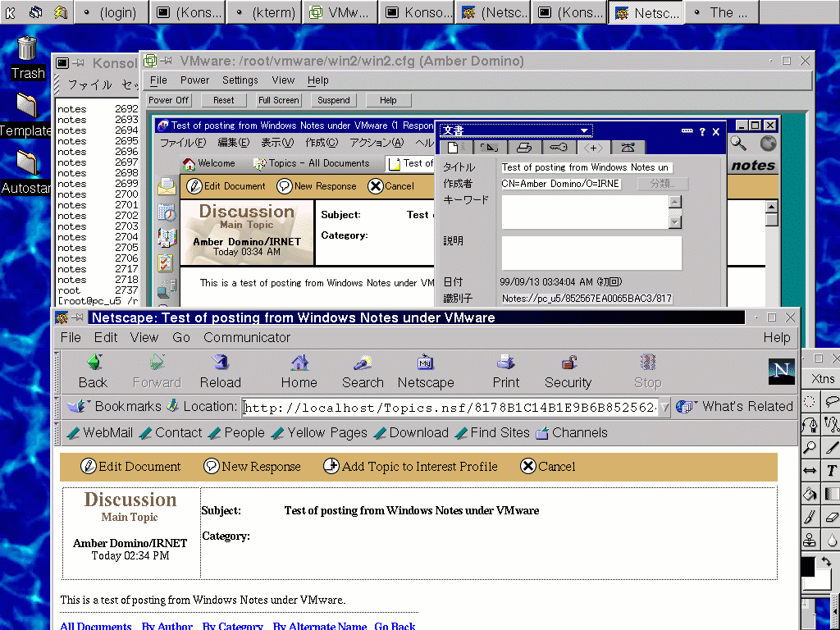This screenshot has height=630, width=840.
Task: Select Topics - All Documents tab in Notes
Action: [x=311, y=163]
